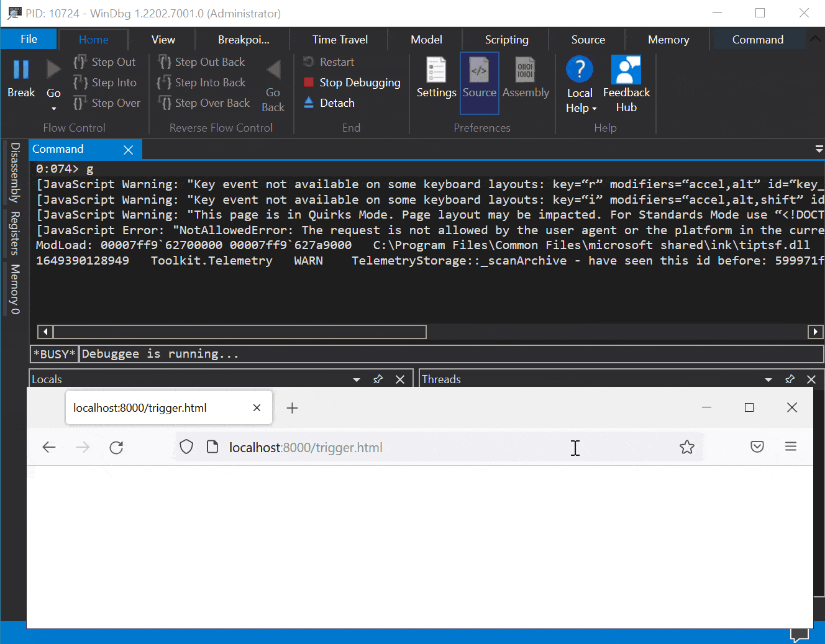
Task: Click the Break pause icon
Action: [21, 70]
